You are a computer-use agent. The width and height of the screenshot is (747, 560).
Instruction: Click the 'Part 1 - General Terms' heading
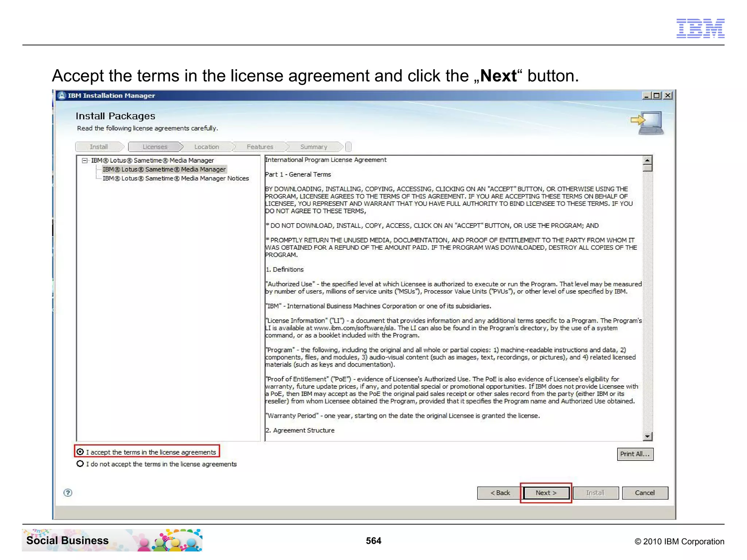pos(298,174)
